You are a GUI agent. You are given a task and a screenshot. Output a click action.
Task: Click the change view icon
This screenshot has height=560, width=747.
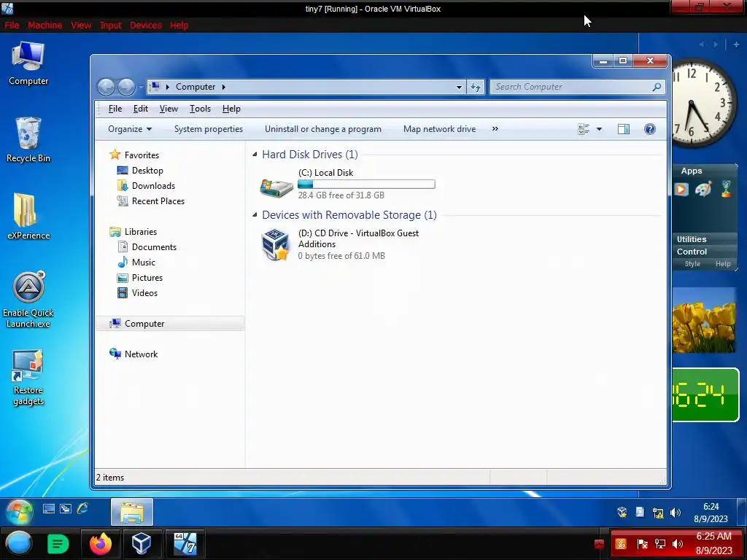pos(584,129)
